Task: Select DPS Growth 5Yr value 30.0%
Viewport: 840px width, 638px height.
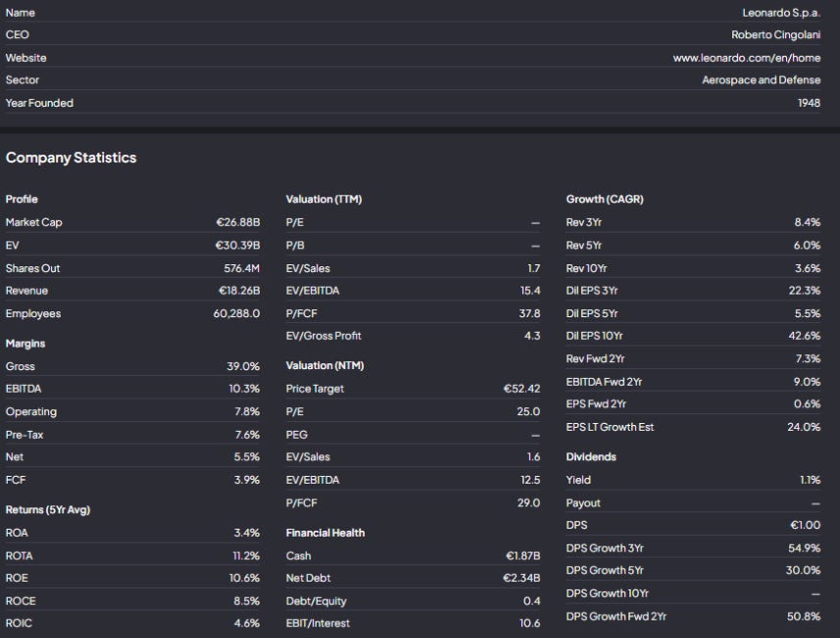Action: [803, 570]
